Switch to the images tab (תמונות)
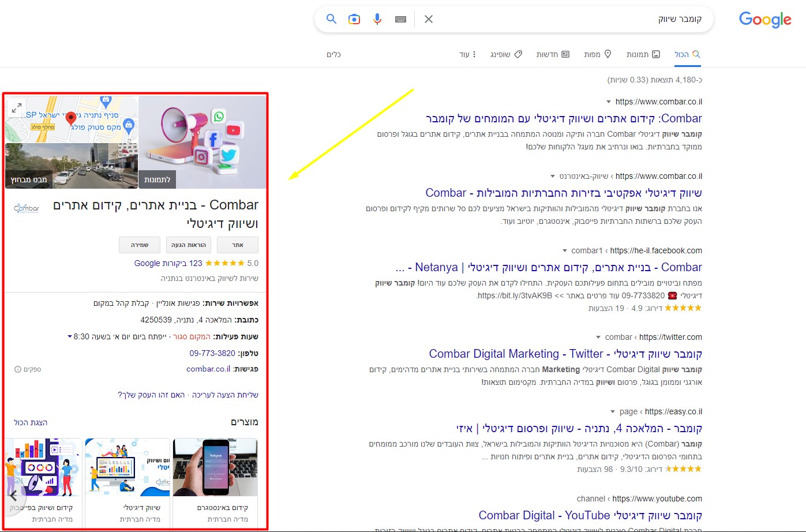 coord(643,54)
